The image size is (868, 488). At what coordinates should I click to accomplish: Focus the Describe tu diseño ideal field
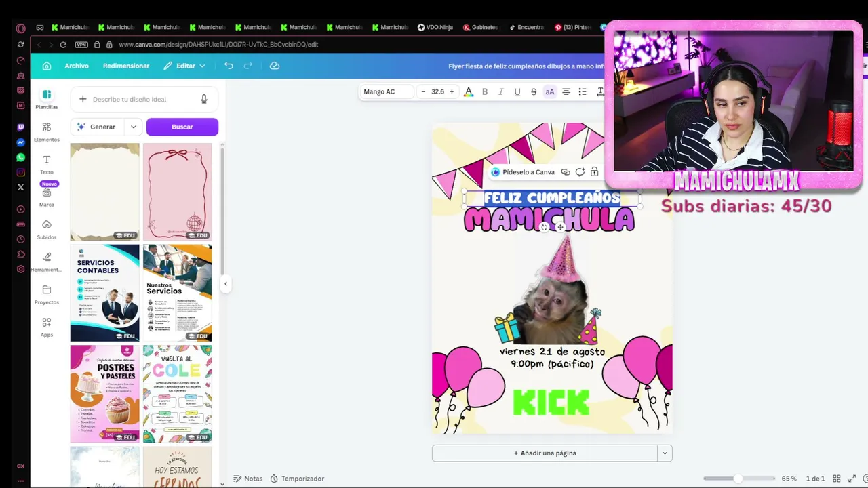pos(144,99)
